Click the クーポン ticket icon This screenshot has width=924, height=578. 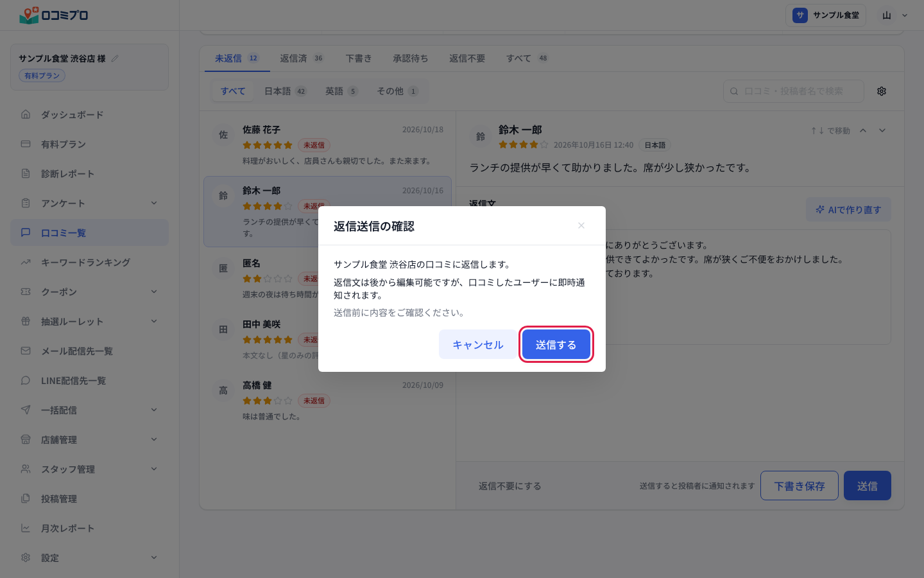[26, 292]
